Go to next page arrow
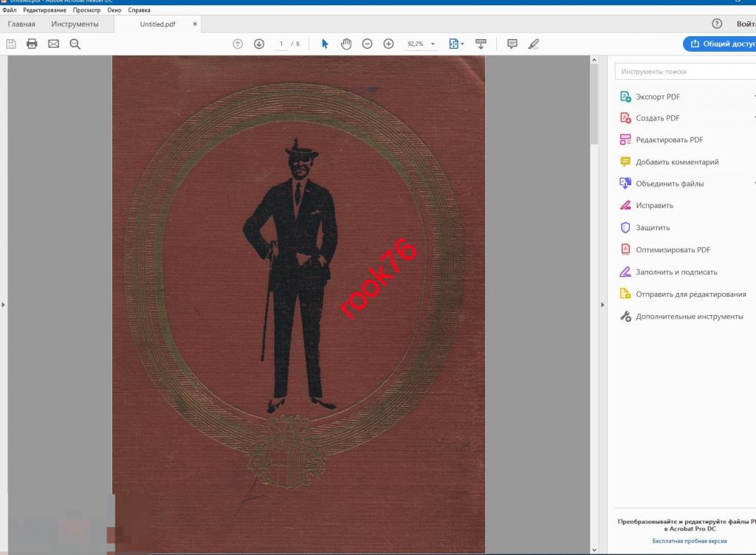This screenshot has height=555, width=756. click(259, 44)
